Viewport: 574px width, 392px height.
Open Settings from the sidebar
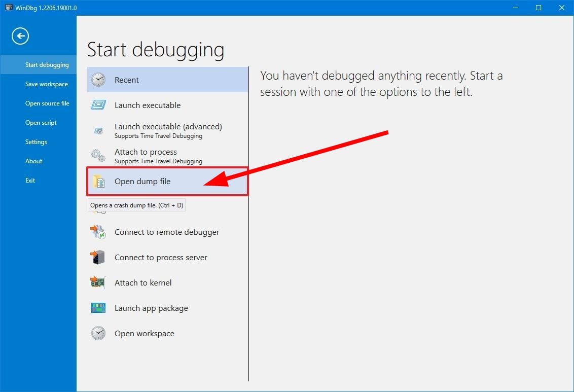[39, 142]
